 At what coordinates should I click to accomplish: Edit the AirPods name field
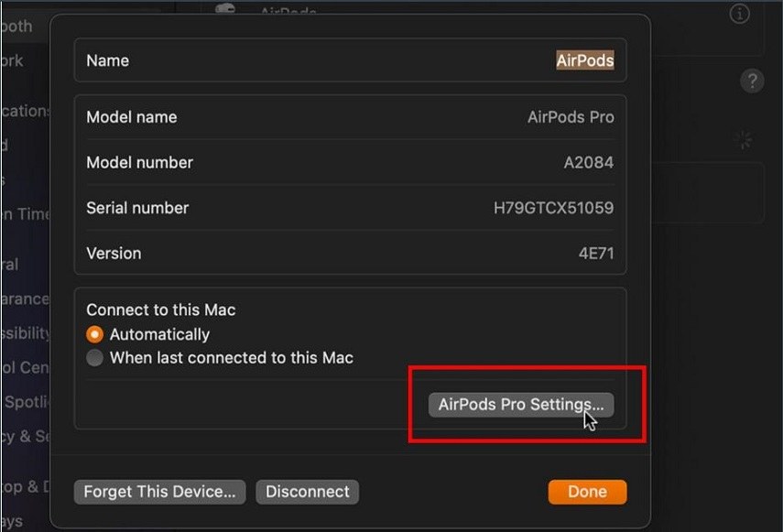pyautogui.click(x=584, y=60)
